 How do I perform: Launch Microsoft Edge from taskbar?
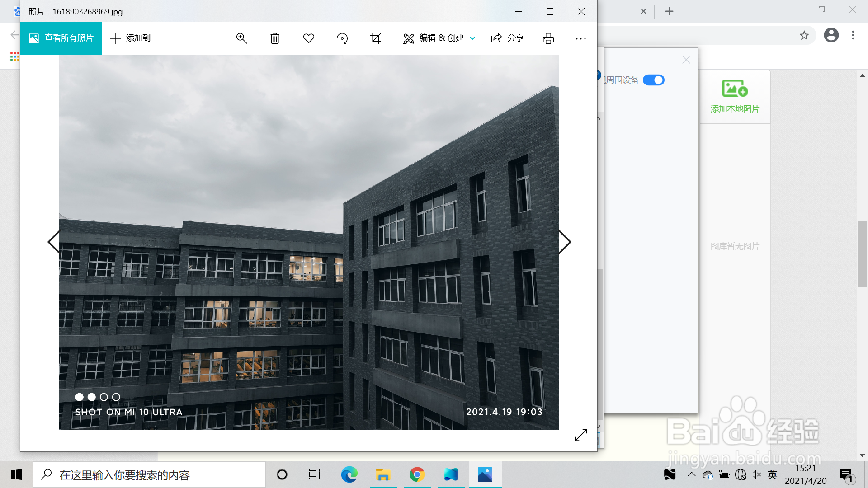(x=349, y=474)
